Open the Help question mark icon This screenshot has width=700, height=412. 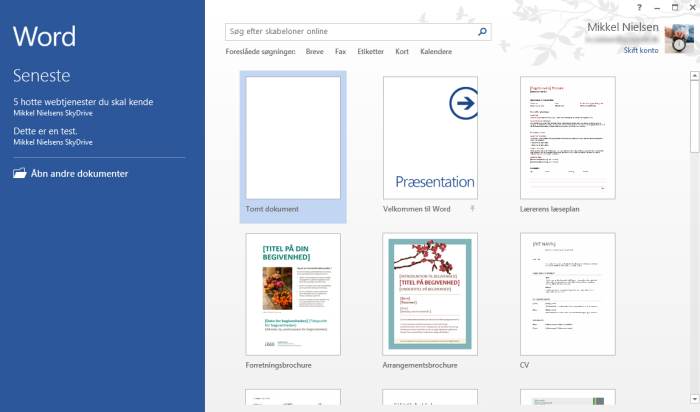[639, 7]
